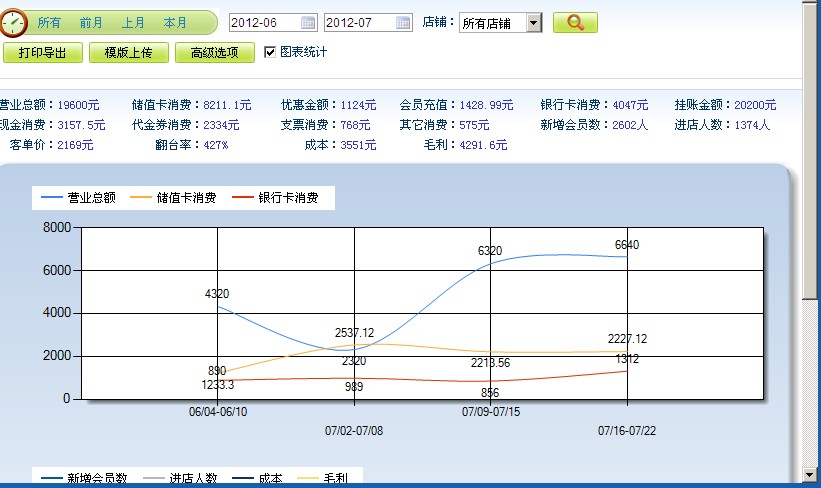Open calendar picker for 2012-07 end date
Viewport: 821px width, 488px height.
(x=403, y=23)
